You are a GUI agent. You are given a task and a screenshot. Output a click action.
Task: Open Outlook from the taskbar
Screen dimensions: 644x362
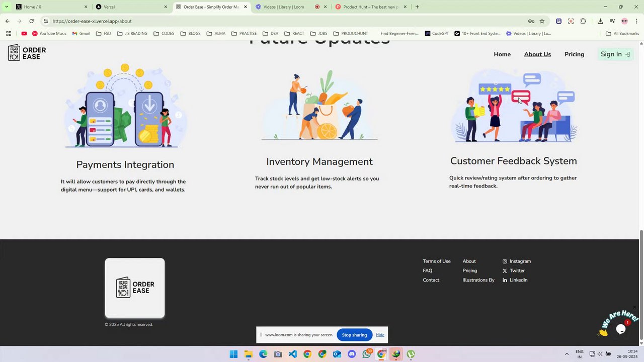click(337, 354)
